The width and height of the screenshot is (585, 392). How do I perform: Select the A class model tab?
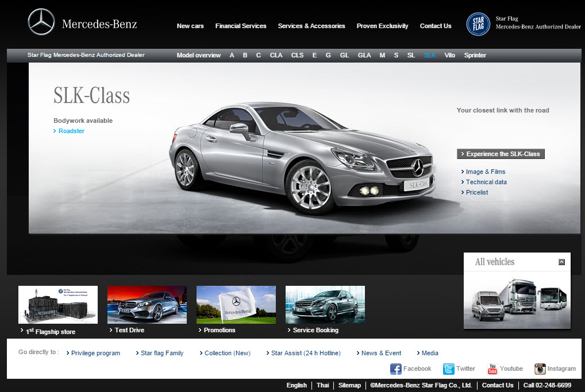tap(232, 55)
